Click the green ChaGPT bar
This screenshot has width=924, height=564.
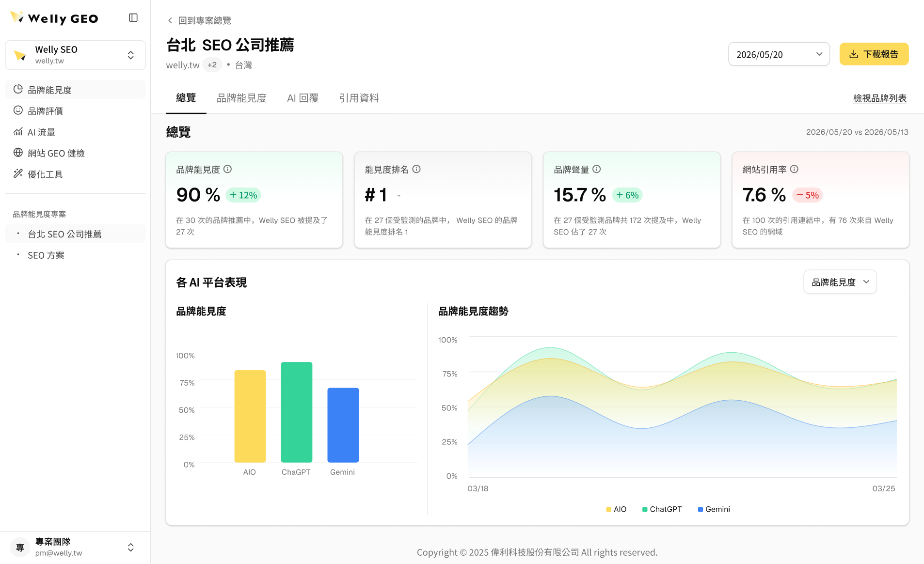click(297, 412)
